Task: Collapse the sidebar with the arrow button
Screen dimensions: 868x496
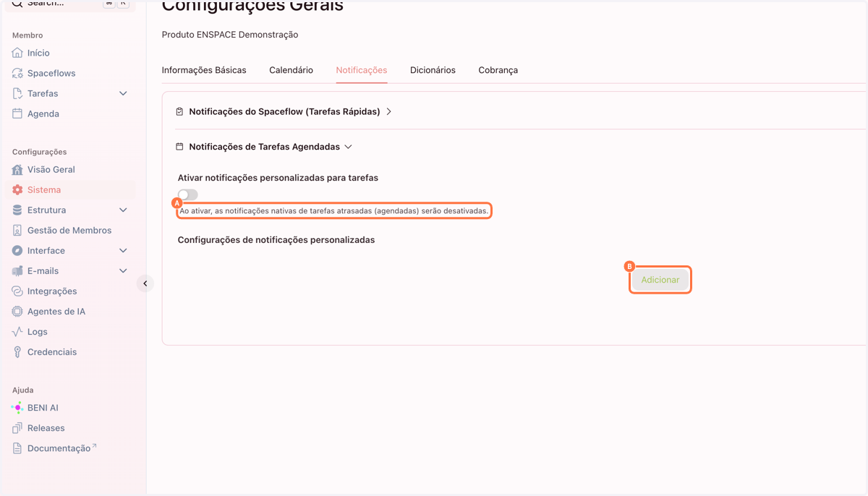Action: 145,283
